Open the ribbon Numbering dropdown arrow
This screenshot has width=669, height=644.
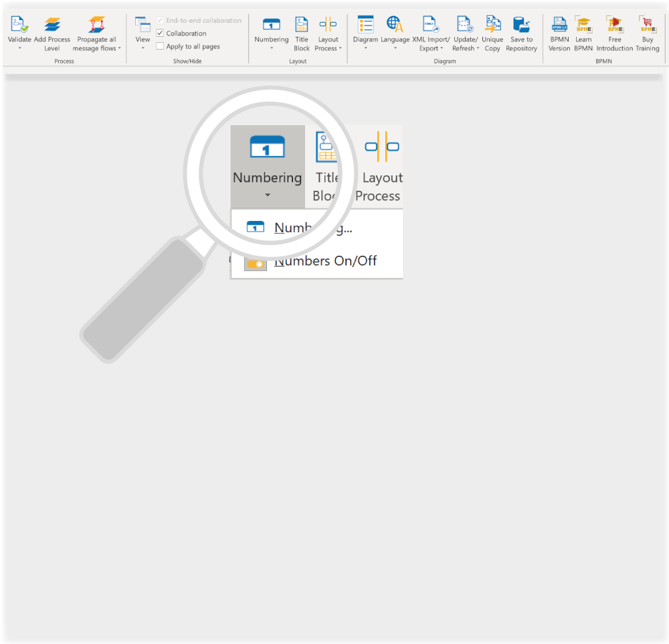272,48
